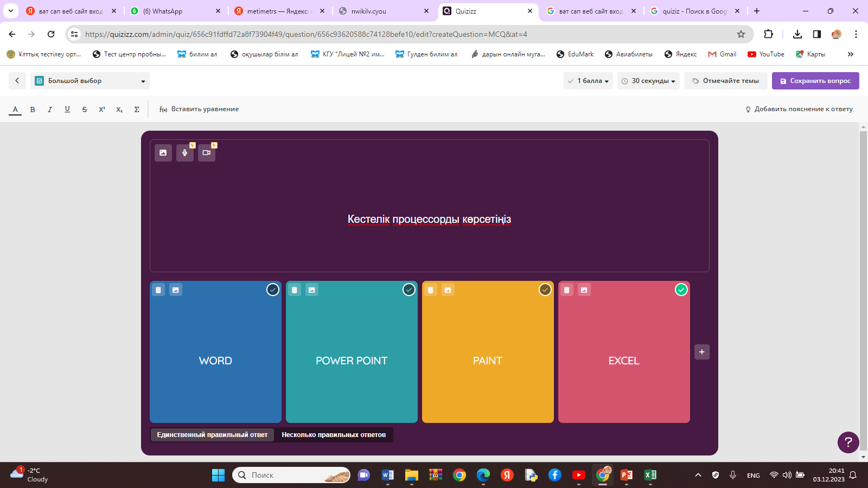Toggle italic formatting

(50, 110)
